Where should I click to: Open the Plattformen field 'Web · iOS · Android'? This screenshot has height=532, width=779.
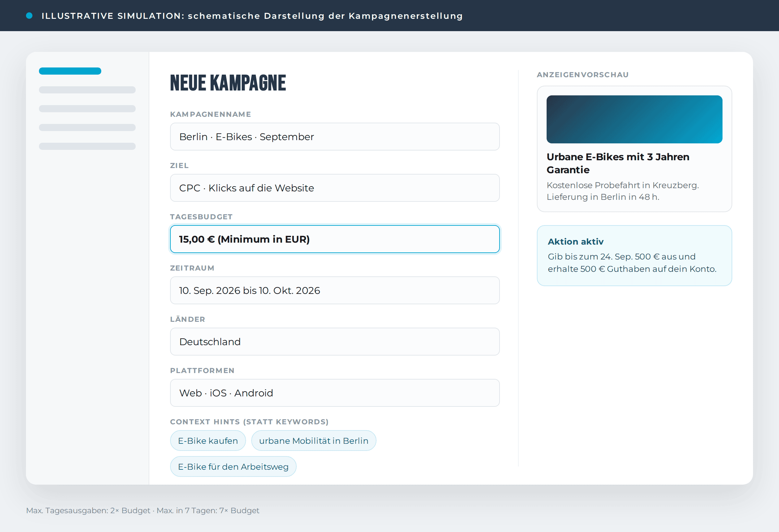pos(335,393)
